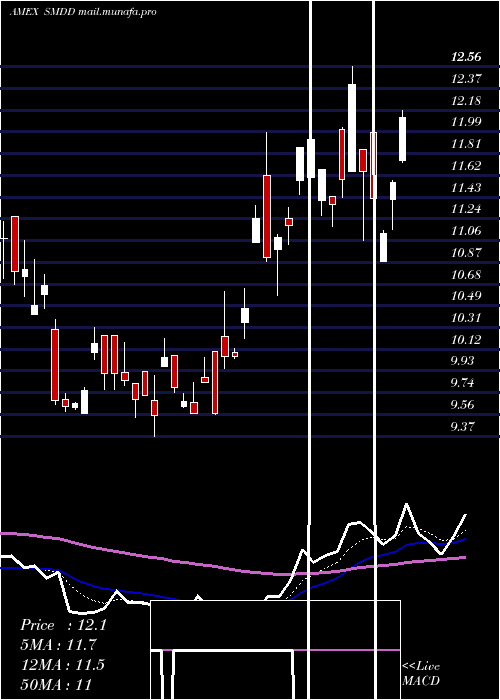This screenshot has height=700, width=500.
Task: Click the 12MA : 11.5 readout
Action: pos(63,665)
